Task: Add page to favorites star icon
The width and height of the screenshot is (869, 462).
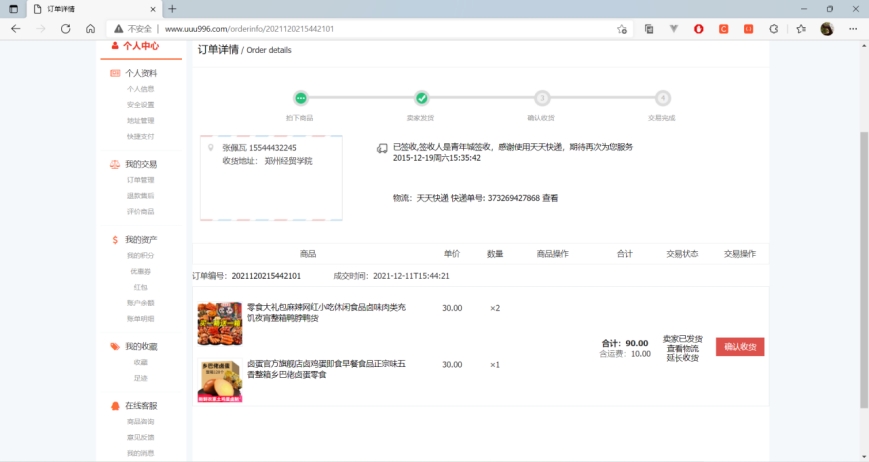Action: 622,29
